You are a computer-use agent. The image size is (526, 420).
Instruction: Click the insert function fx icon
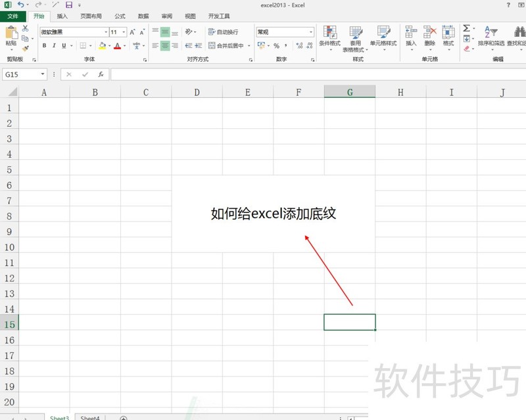pyautogui.click(x=101, y=74)
